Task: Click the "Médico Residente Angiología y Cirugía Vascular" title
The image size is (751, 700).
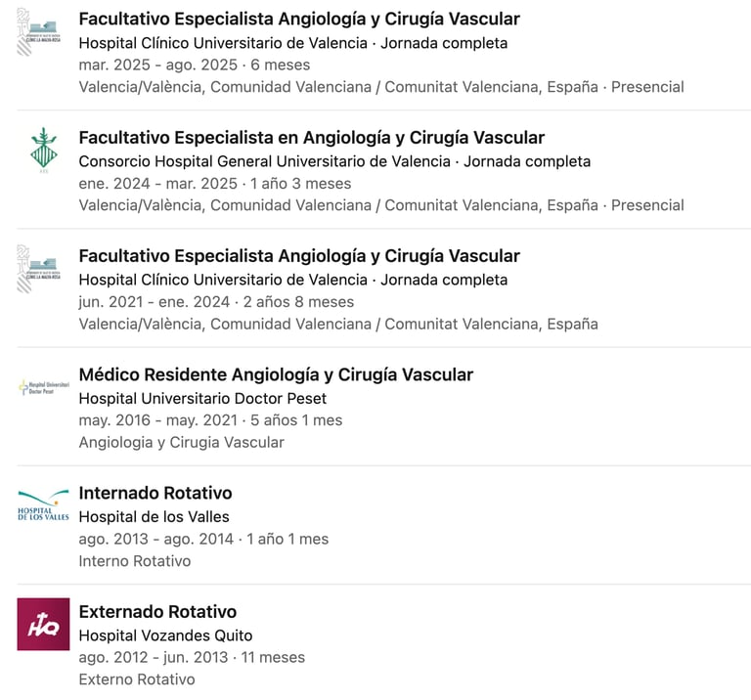Action: pos(276,374)
